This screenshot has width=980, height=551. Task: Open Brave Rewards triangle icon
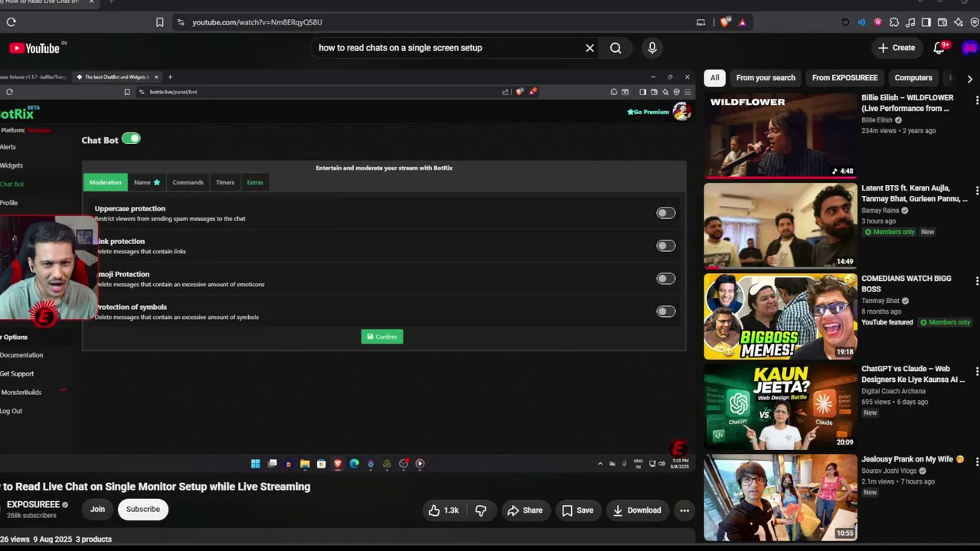point(742,22)
